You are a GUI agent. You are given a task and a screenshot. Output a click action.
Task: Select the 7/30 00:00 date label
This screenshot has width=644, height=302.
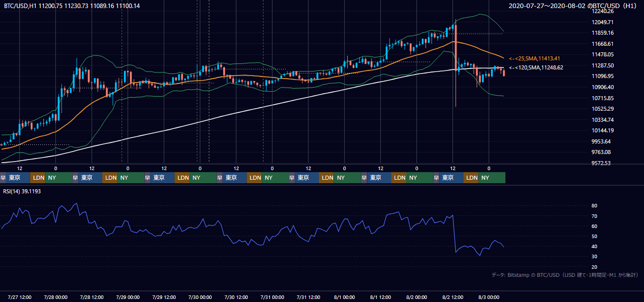pyautogui.click(x=200, y=297)
